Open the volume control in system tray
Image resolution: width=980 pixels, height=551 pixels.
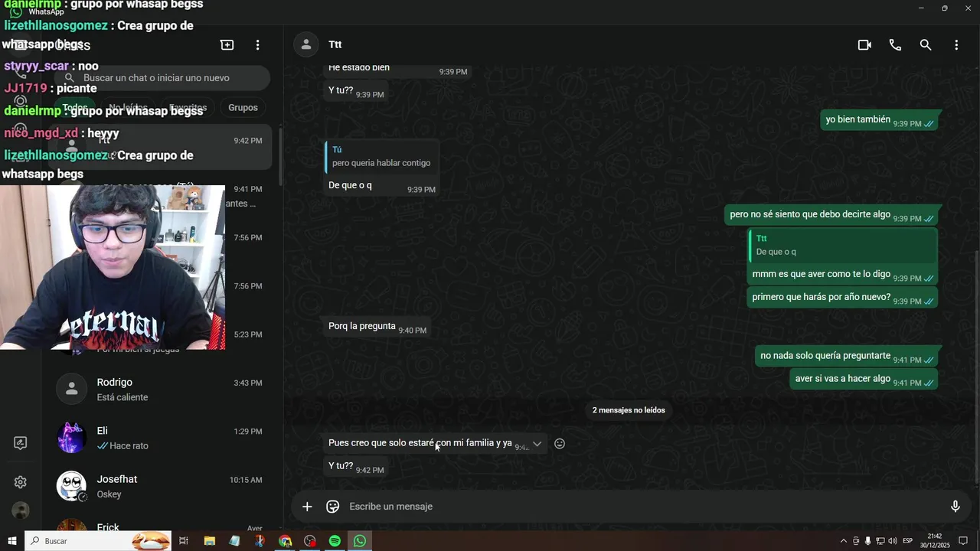click(892, 541)
